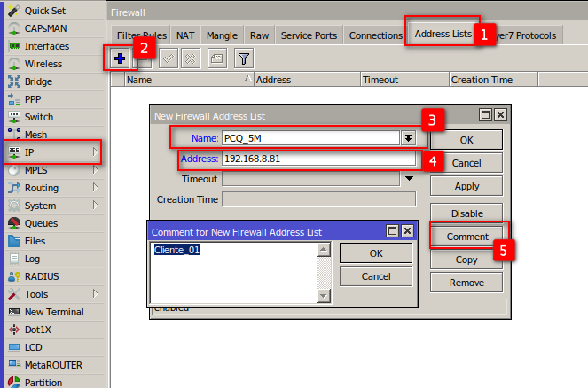Click the comment note toolbar icon
588x388 pixels.
pos(216,58)
